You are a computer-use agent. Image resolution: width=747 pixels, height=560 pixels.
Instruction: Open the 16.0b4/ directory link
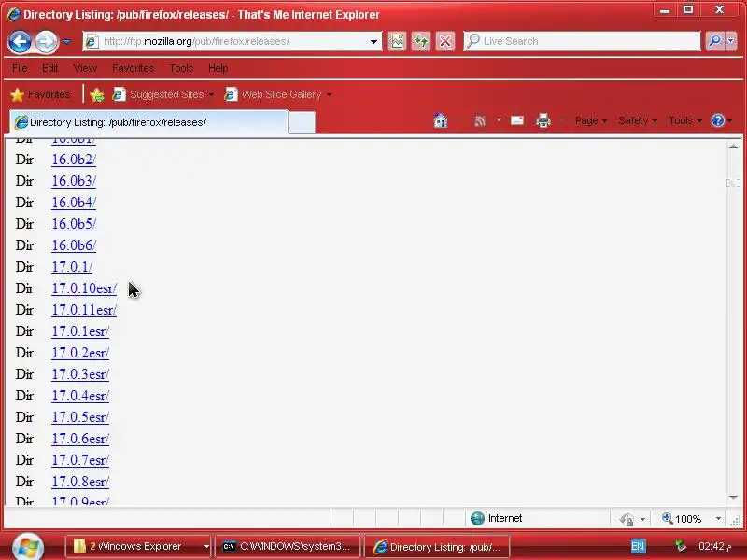(x=74, y=203)
